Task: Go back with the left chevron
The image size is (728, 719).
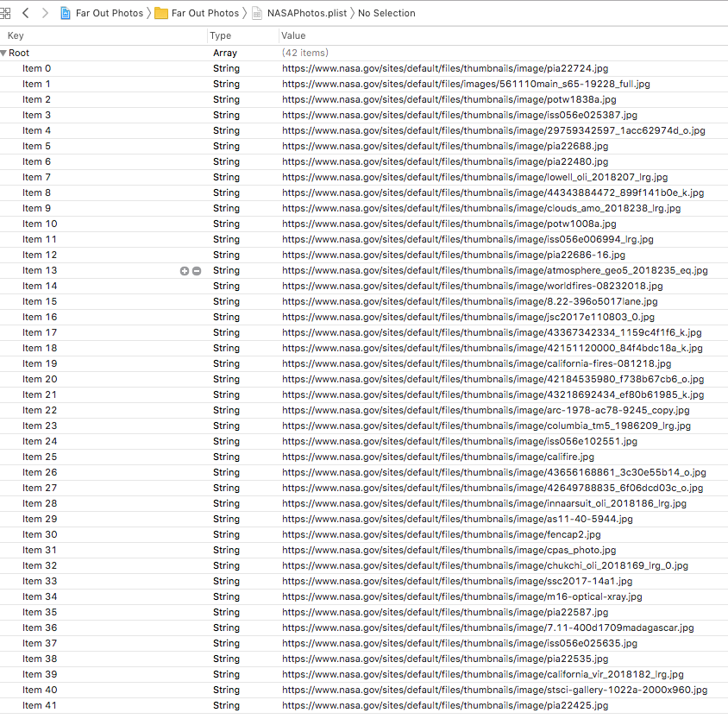Action: 26,13
